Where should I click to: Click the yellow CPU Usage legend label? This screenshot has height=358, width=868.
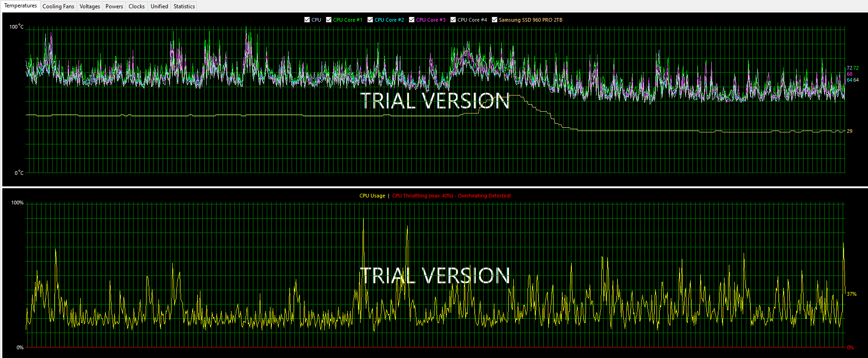372,196
